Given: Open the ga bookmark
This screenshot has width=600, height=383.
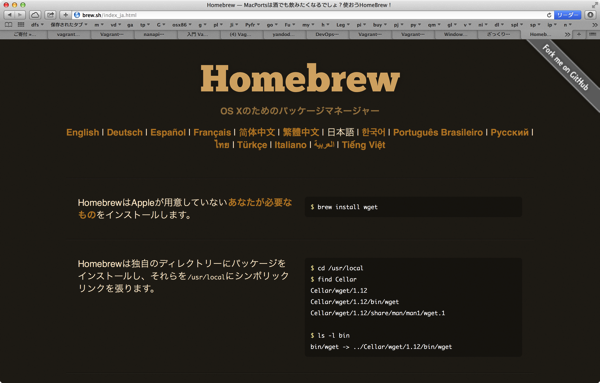Looking at the screenshot, I should (130, 24).
